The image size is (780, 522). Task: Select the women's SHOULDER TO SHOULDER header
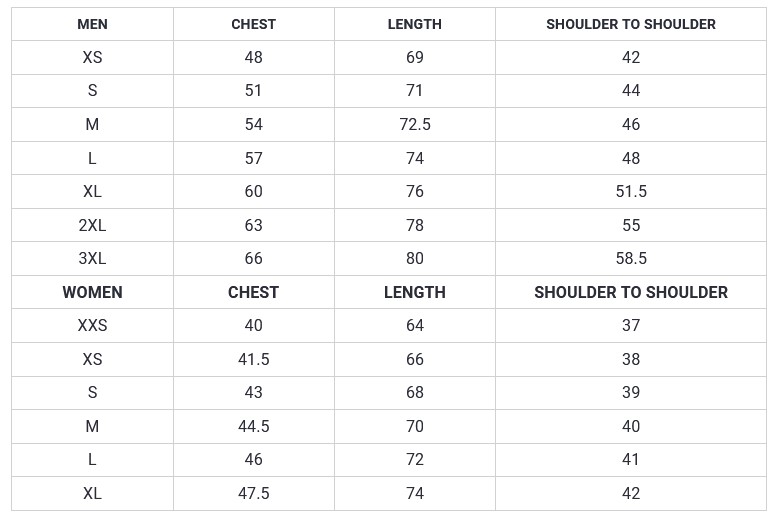631,292
